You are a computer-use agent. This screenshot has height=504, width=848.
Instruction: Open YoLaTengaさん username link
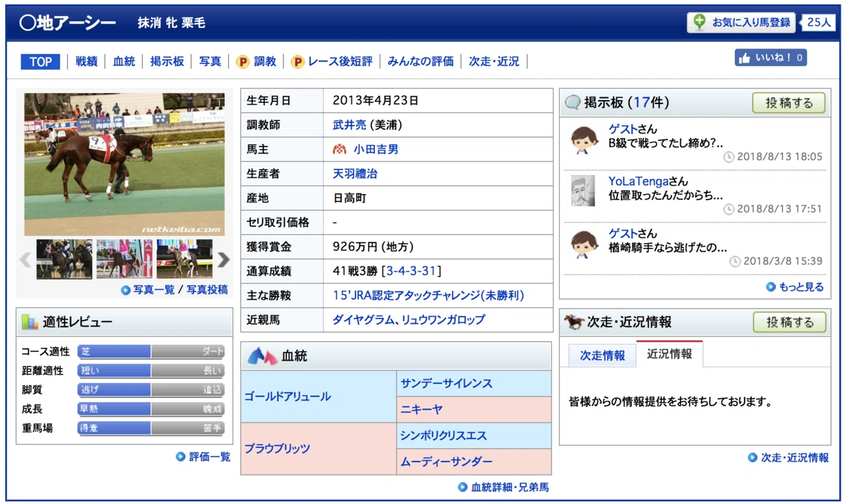(648, 181)
